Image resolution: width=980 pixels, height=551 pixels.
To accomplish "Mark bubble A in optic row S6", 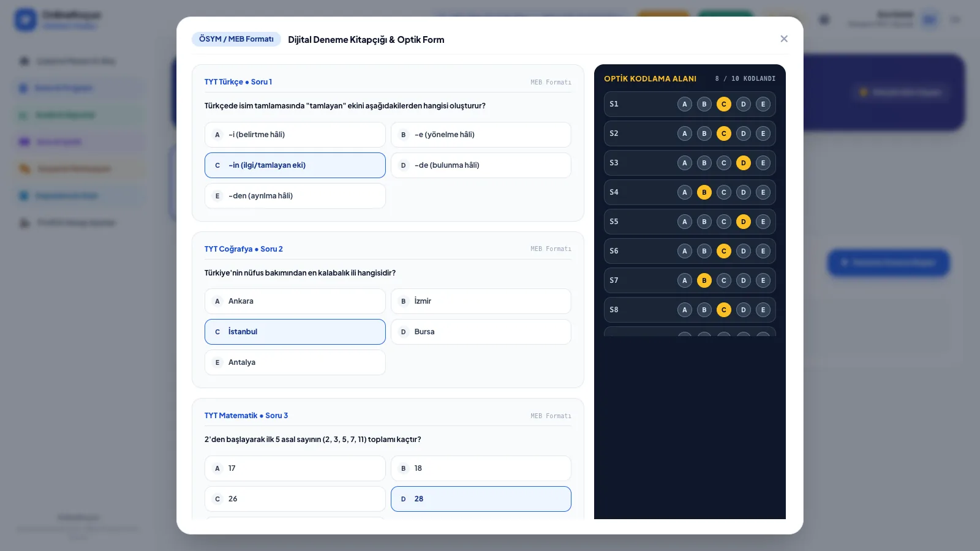I will click(685, 251).
